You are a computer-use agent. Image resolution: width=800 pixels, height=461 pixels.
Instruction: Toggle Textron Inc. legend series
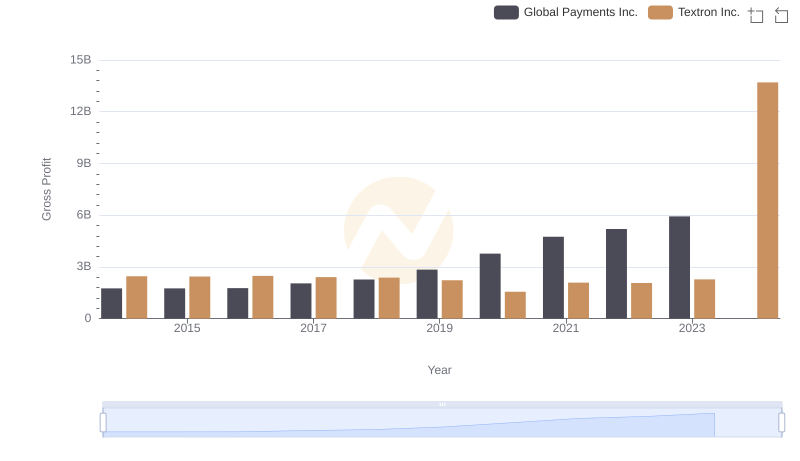(x=693, y=12)
